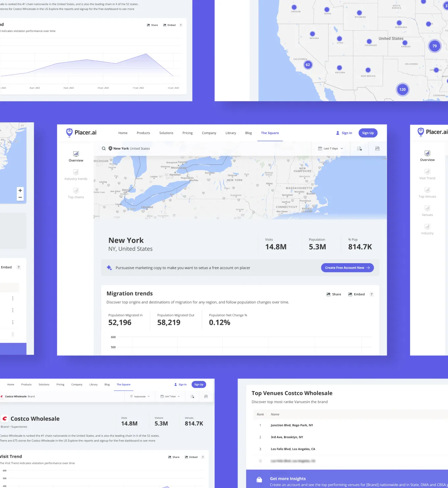
Task: Zoom in with the plus button on the left map
Action: point(20,191)
